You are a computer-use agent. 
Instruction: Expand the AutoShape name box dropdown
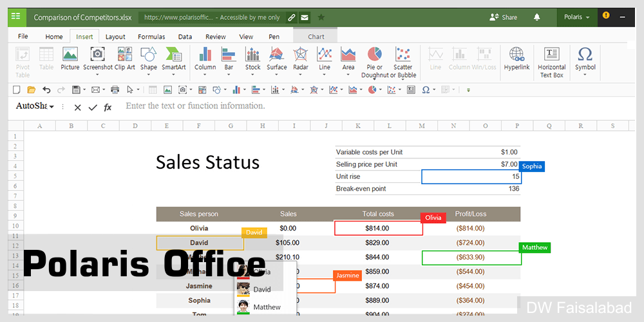[x=52, y=107]
